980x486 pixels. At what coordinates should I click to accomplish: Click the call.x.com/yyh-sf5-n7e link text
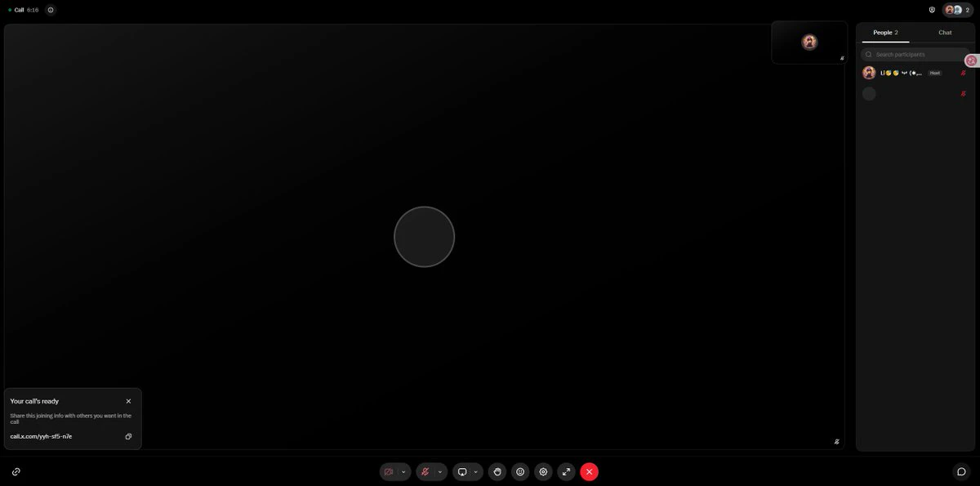(41, 436)
